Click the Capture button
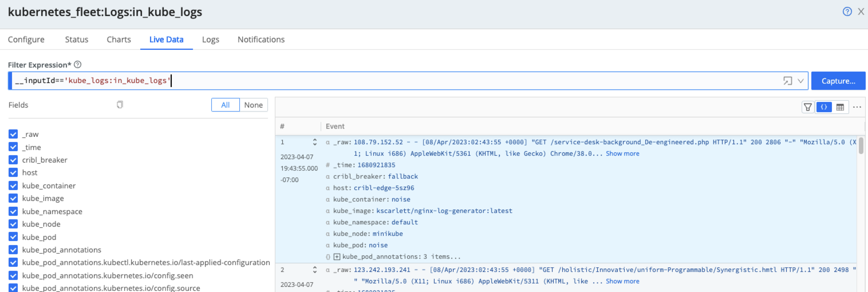 click(x=838, y=81)
